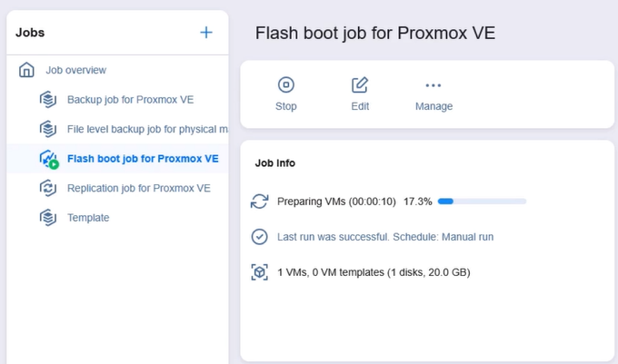Image resolution: width=618 pixels, height=364 pixels.
Task: Click the running Flash boot job icon
Action: point(48,159)
